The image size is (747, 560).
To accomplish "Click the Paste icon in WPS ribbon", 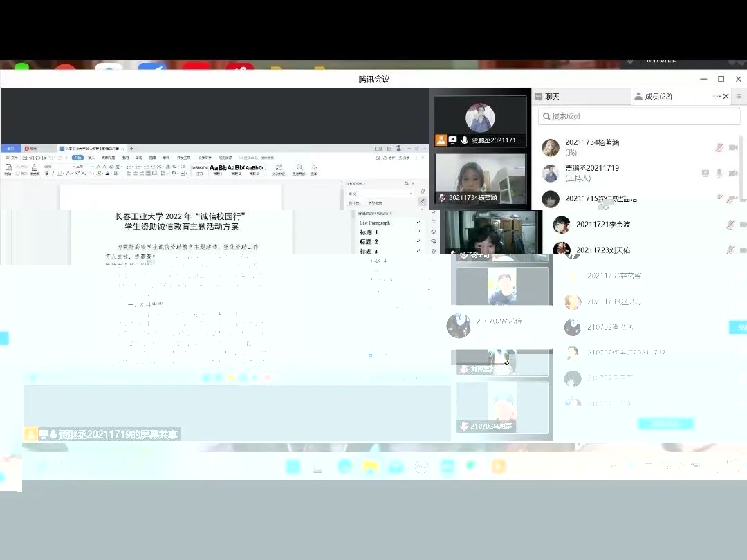I will pyautogui.click(x=8, y=167).
